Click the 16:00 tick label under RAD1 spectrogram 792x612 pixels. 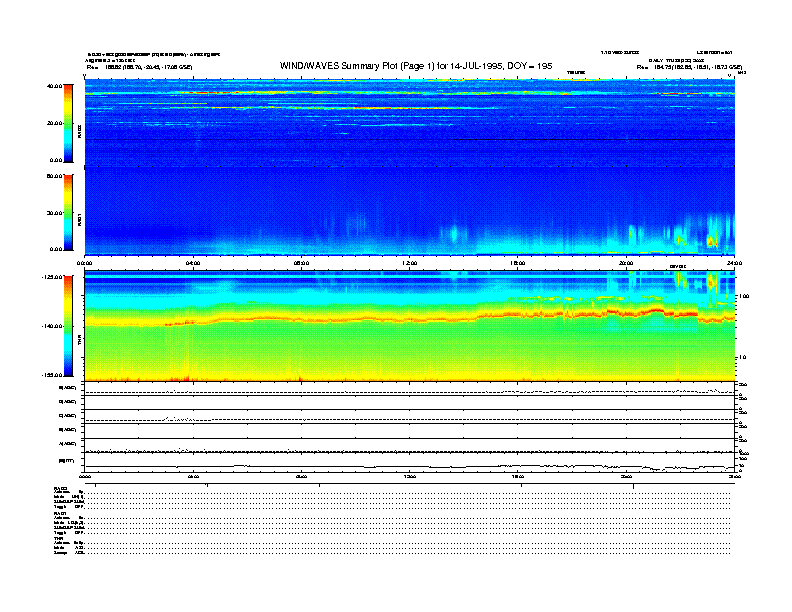518,263
